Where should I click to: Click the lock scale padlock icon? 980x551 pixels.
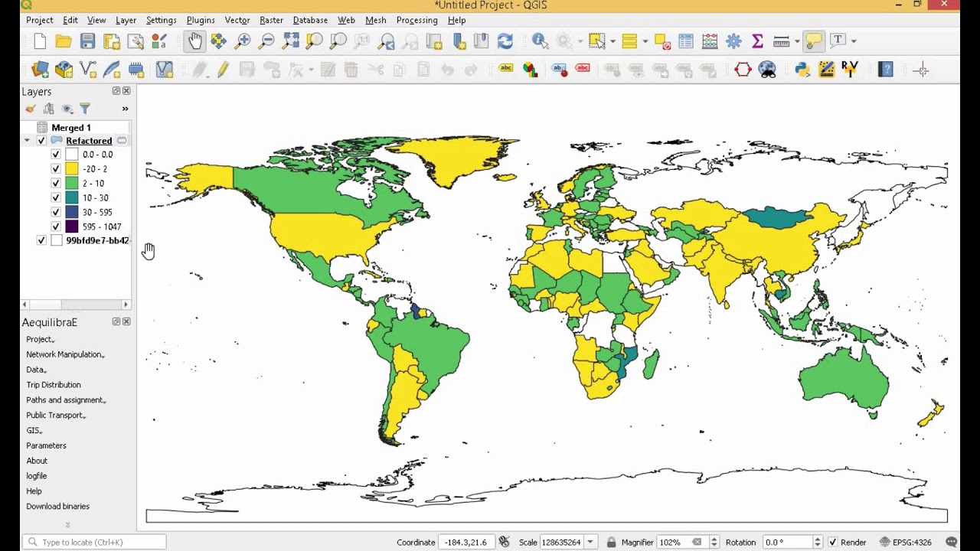click(x=611, y=542)
